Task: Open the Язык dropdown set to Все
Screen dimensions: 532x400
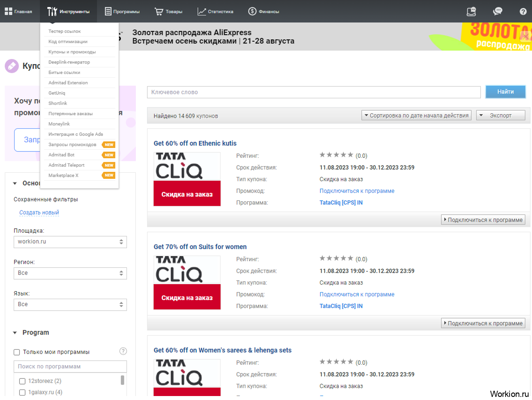Action: click(x=70, y=304)
